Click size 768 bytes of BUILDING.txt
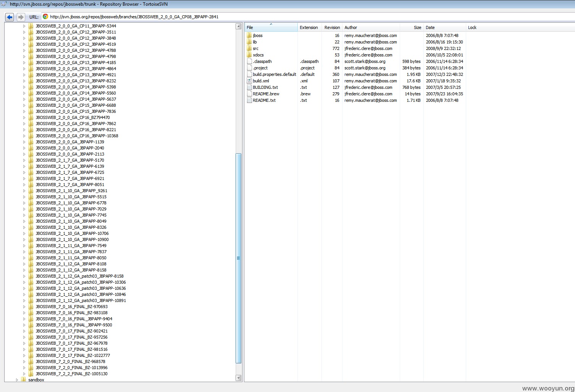Image resolution: width=575 pixels, height=392 pixels. click(x=411, y=87)
